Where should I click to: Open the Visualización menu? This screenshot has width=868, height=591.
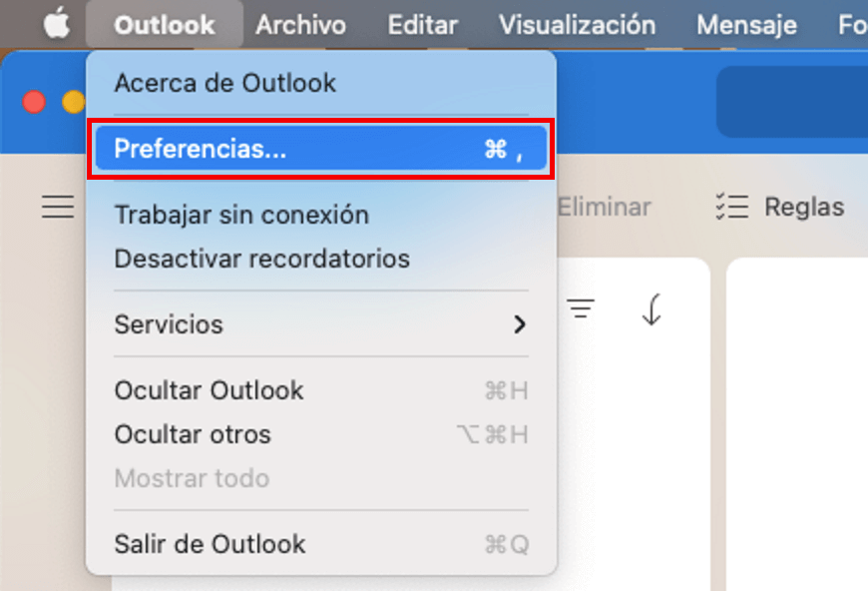(578, 25)
